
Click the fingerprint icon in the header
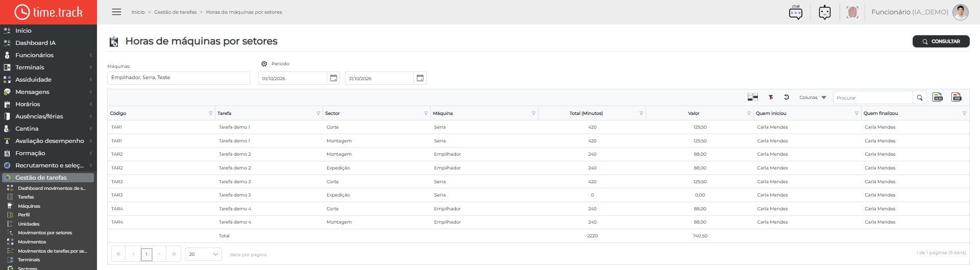[852, 12]
